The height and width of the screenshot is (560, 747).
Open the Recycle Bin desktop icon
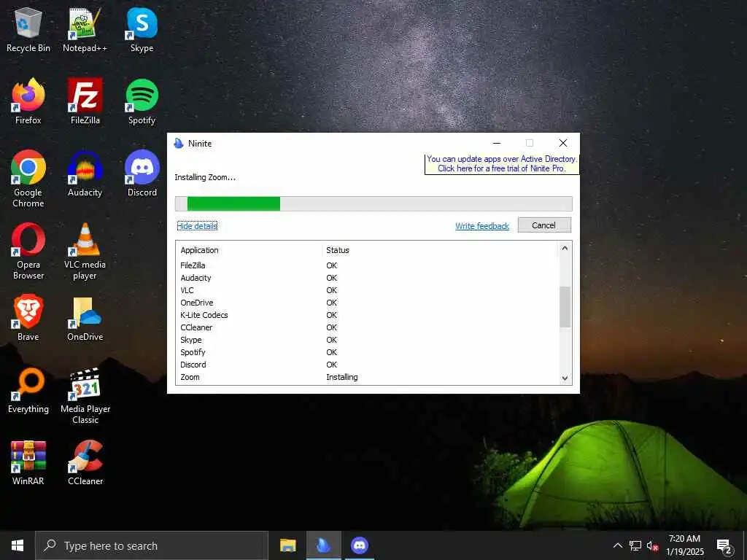coord(28,29)
